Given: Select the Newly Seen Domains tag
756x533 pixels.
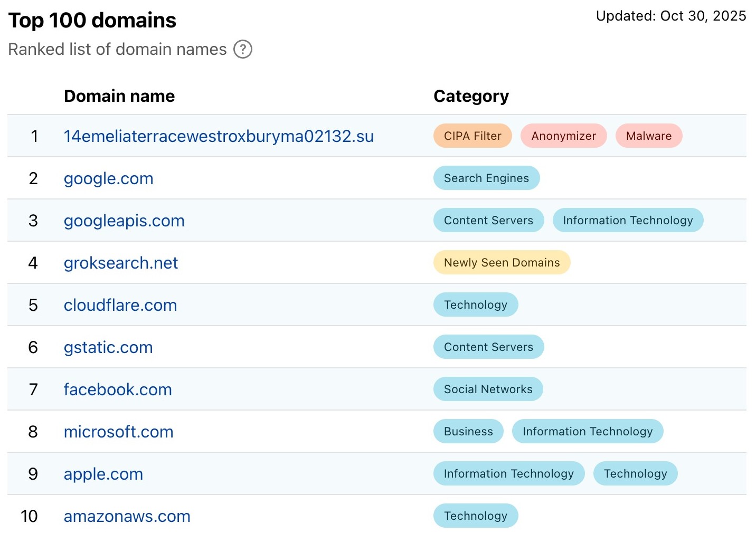Looking at the screenshot, I should point(502,263).
